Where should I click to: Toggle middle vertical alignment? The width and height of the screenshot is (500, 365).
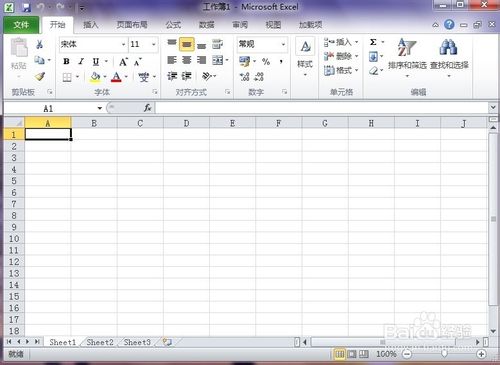click(x=187, y=44)
